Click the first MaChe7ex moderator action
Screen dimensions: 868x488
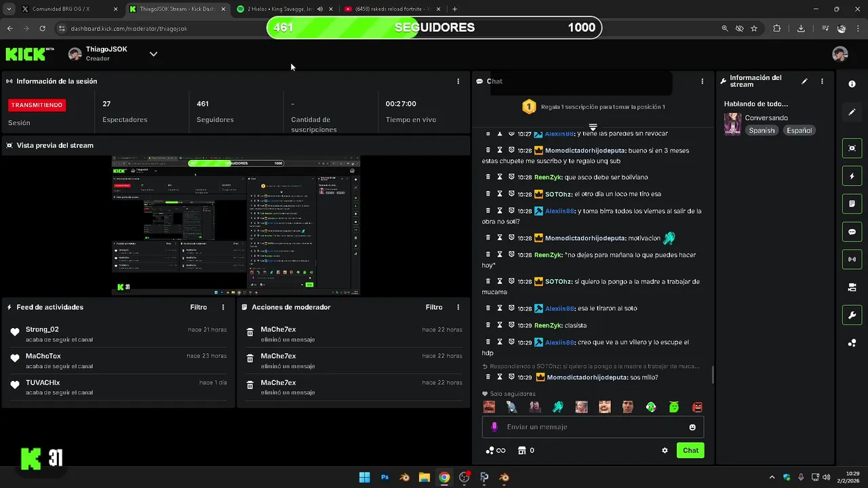pyautogui.click(x=353, y=334)
